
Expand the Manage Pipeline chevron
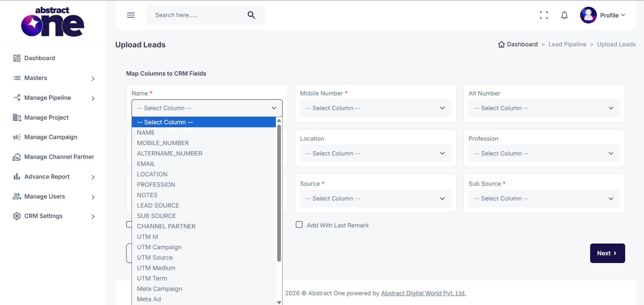[x=93, y=98]
